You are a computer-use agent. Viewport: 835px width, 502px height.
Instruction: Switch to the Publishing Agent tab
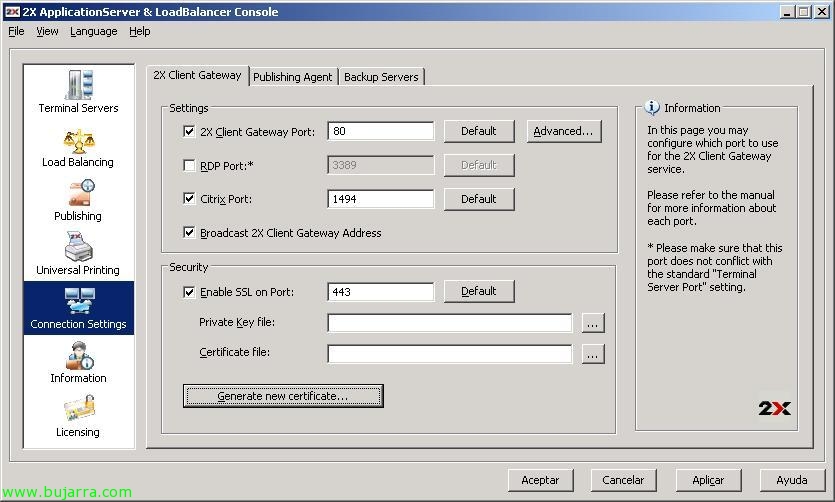click(292, 77)
